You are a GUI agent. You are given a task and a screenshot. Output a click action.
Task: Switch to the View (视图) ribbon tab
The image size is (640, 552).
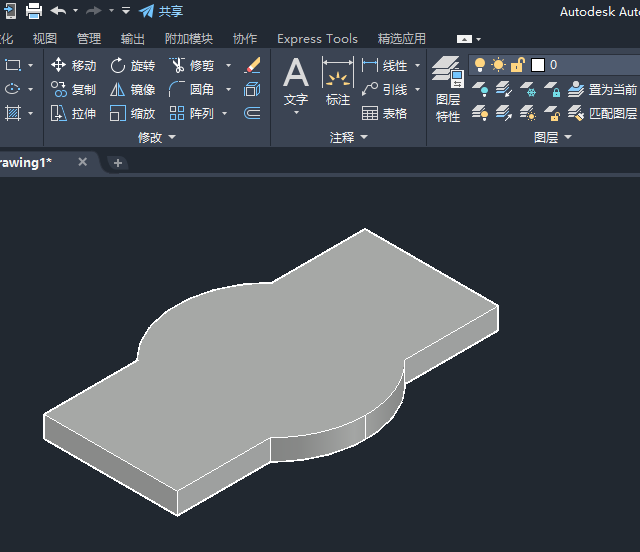pyautogui.click(x=45, y=38)
